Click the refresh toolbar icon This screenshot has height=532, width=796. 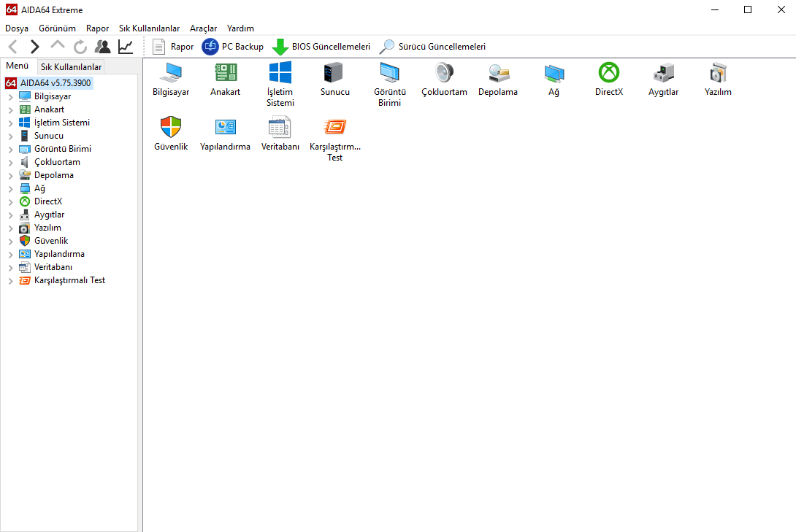80,47
